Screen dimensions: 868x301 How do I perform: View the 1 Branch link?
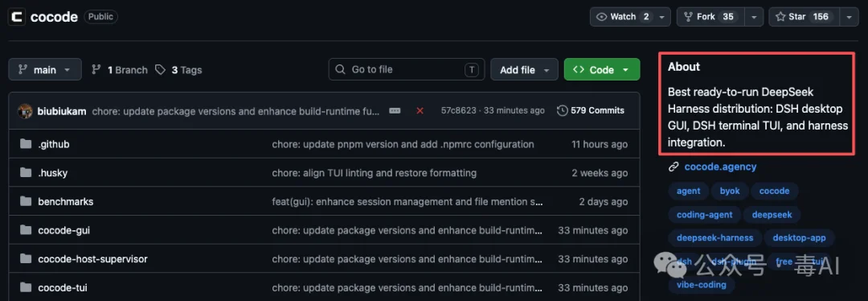tap(120, 70)
